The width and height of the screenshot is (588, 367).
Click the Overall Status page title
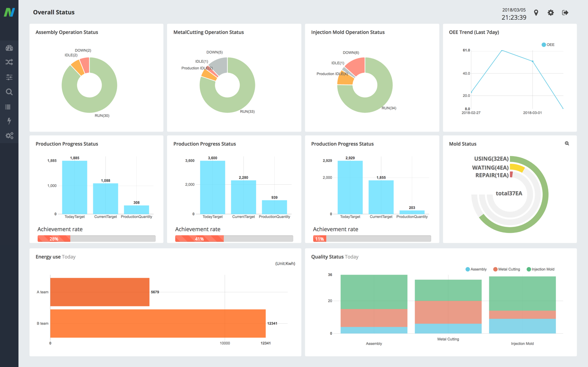click(x=54, y=12)
